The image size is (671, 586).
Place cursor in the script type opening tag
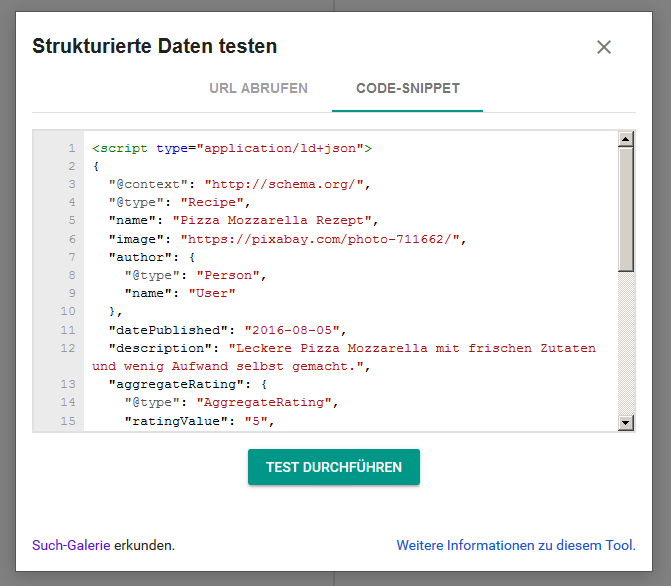(x=231, y=148)
